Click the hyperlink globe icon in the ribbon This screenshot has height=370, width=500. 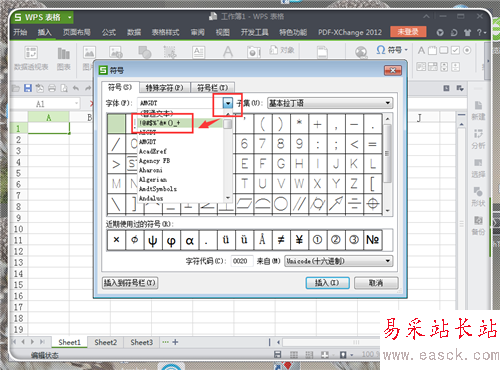361,52
